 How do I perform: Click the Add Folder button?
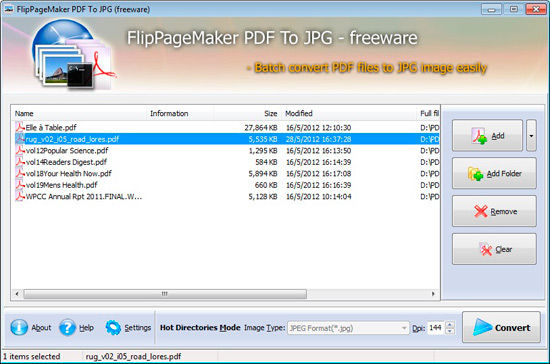point(494,173)
